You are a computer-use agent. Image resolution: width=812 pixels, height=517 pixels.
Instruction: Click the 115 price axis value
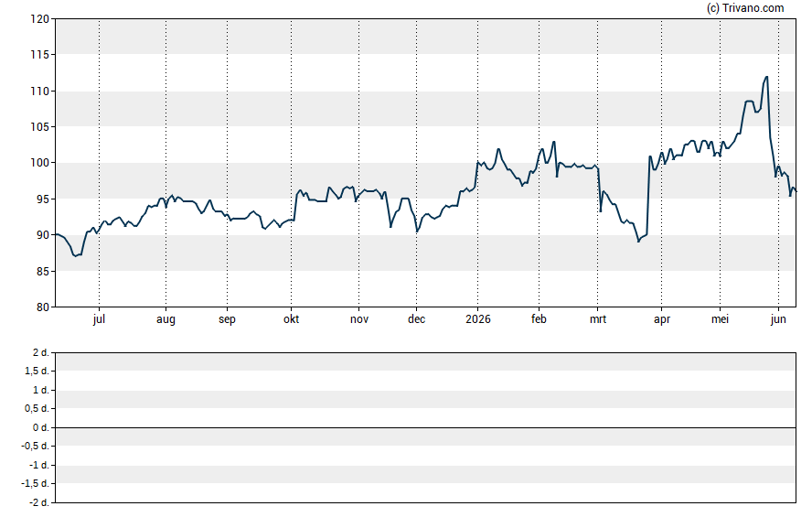[40, 55]
